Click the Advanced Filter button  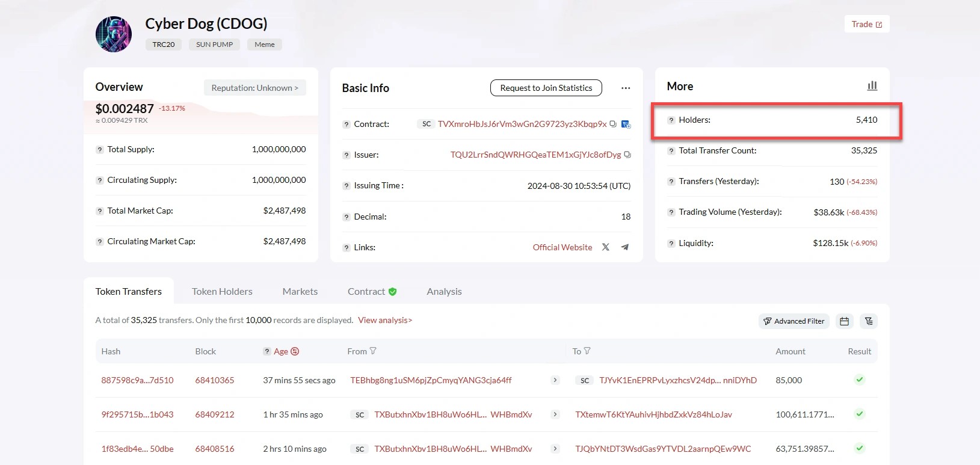[x=794, y=321]
